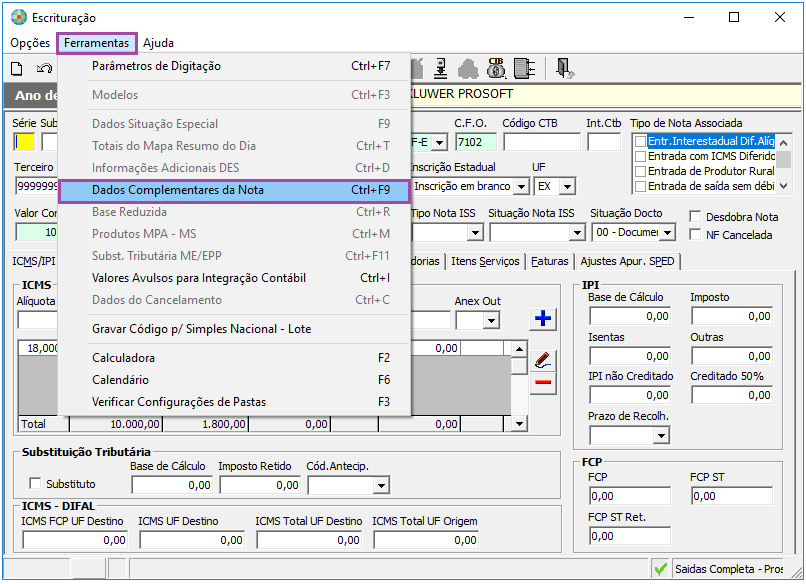Image resolution: width=806 pixels, height=584 pixels.
Task: Click the Creditado 50% field
Action: click(x=731, y=395)
